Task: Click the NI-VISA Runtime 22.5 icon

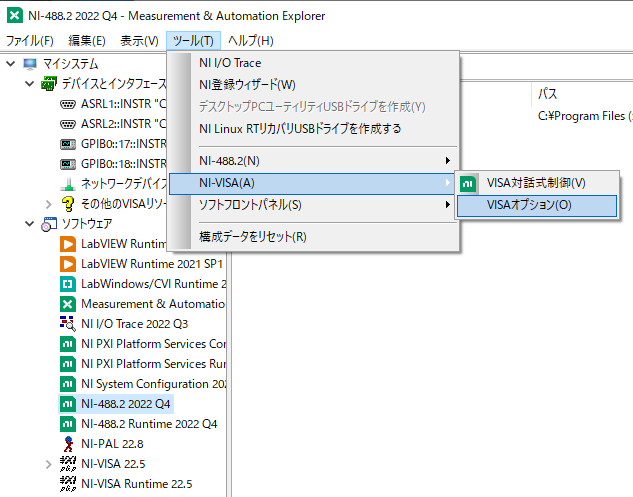Action: [x=68, y=484]
